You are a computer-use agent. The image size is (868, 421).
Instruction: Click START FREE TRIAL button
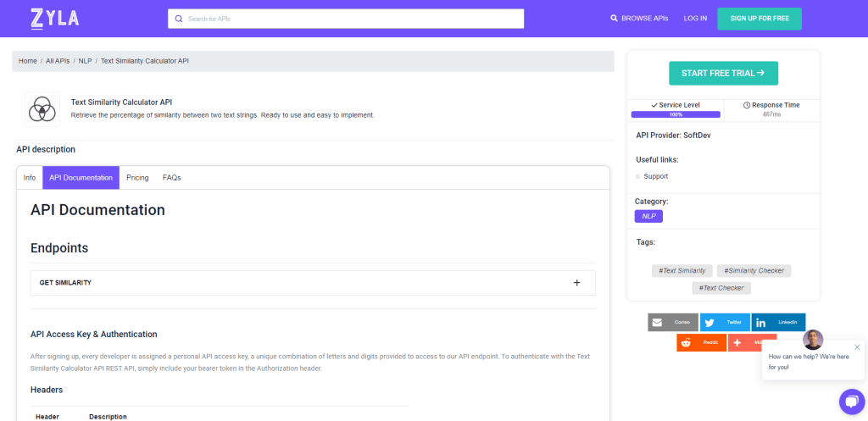(723, 73)
